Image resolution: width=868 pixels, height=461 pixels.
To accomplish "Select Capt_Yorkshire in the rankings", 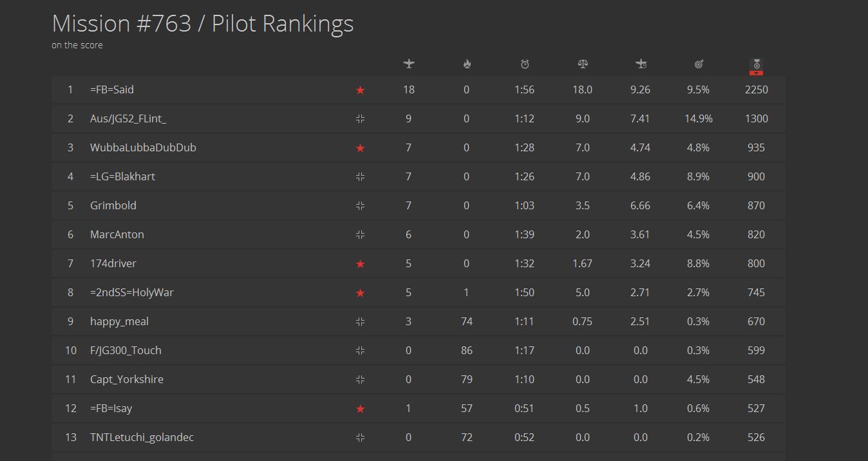I will [127, 379].
